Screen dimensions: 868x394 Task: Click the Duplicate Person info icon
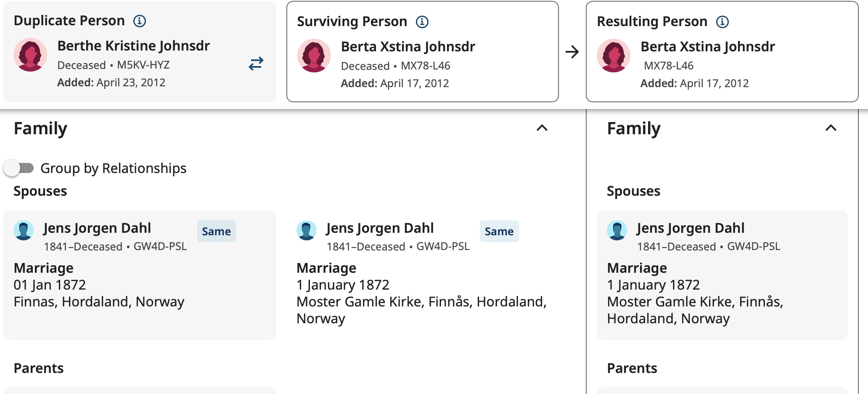(x=140, y=21)
